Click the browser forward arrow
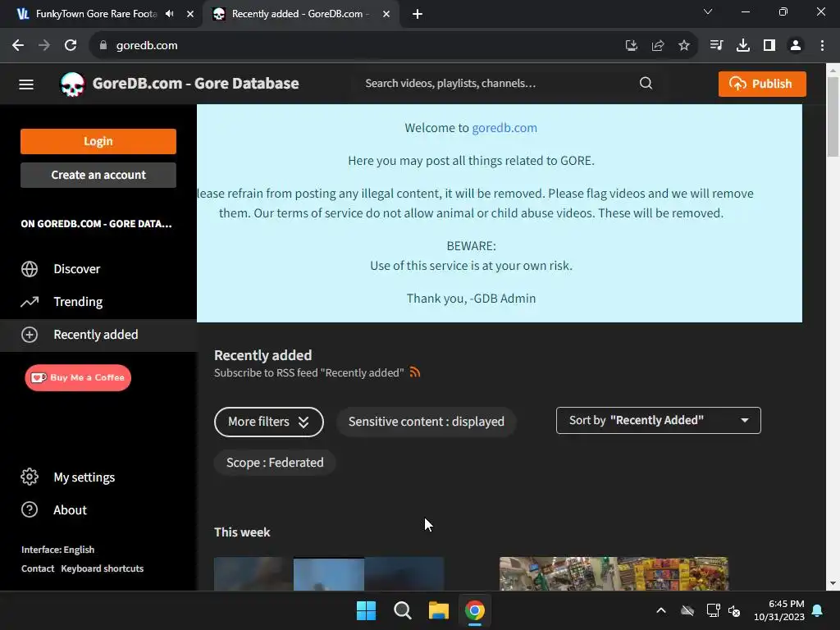 coord(44,46)
